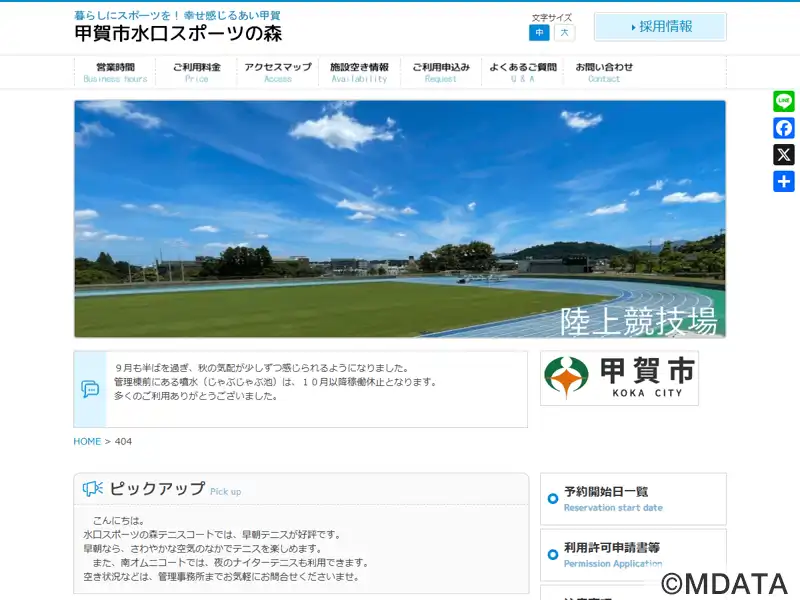Go to HOME breadcrumb link
The width and height of the screenshot is (800, 600).
coord(87,441)
